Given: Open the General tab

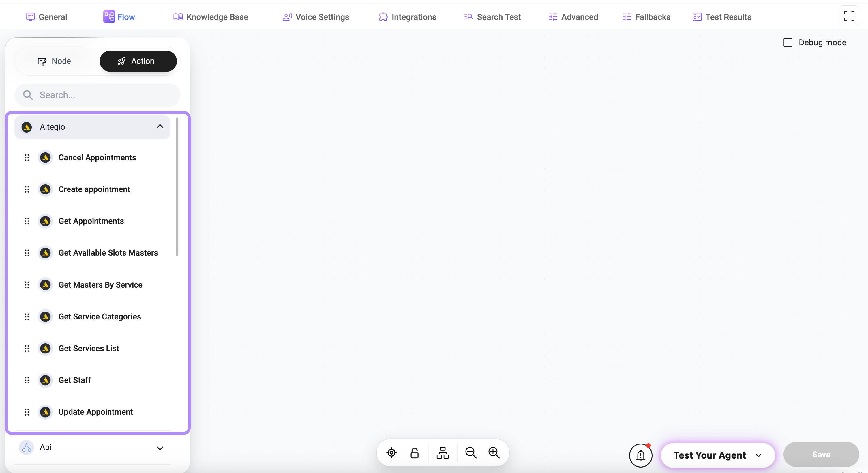Looking at the screenshot, I should 46,17.
